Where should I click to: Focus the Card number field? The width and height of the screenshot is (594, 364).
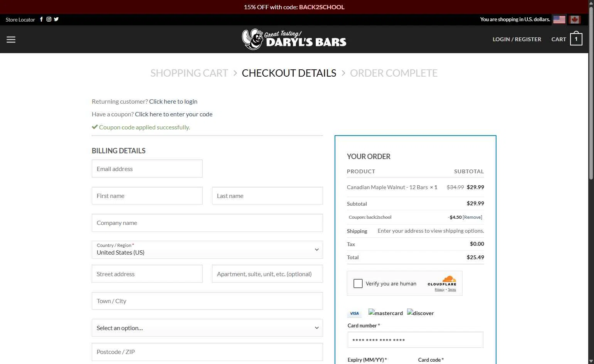pyautogui.click(x=416, y=340)
